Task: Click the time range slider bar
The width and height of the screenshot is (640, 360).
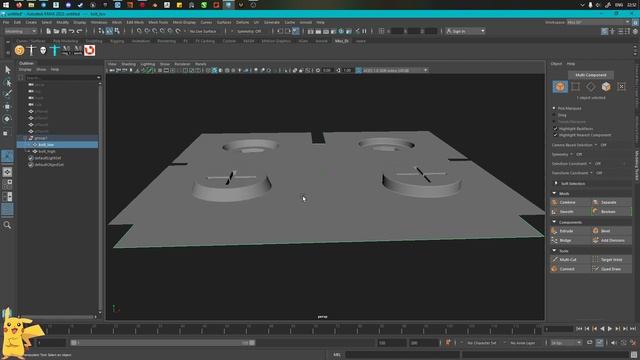Action: pyautogui.click(x=162, y=343)
